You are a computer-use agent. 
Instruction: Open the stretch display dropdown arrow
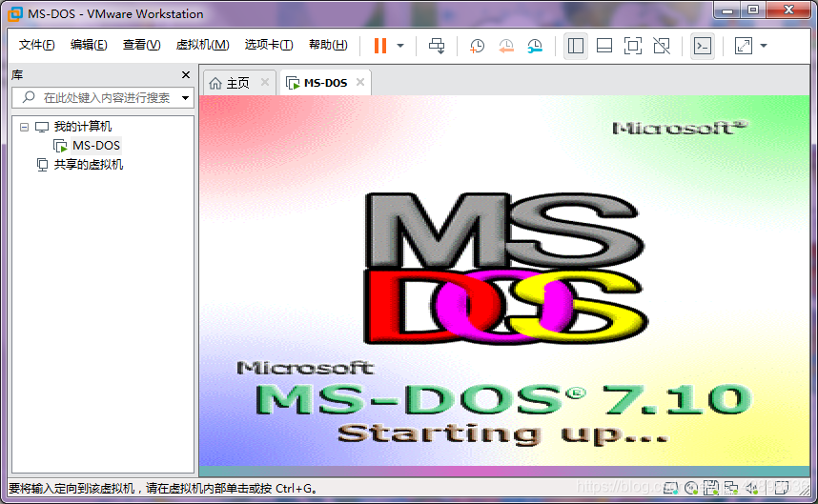pos(764,46)
